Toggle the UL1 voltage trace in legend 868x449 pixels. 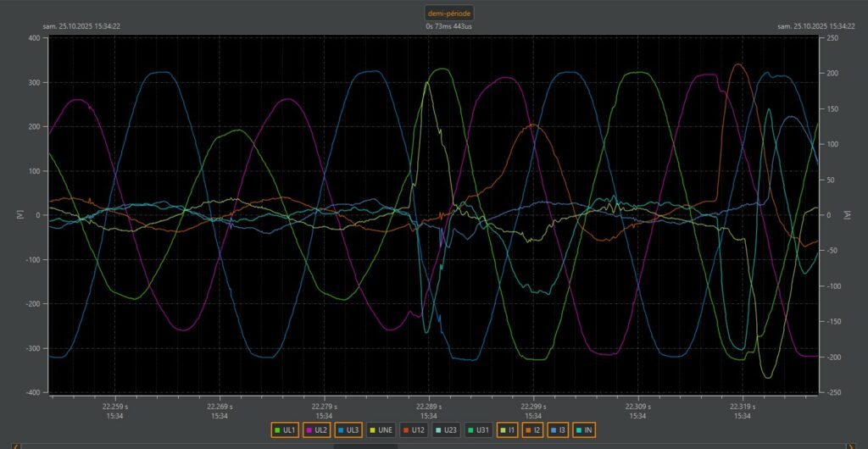tap(285, 430)
